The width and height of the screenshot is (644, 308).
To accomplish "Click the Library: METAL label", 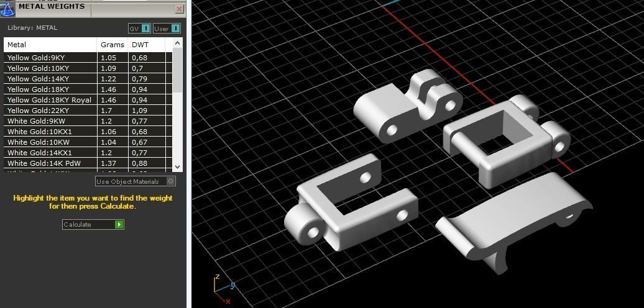I will 32,28.
